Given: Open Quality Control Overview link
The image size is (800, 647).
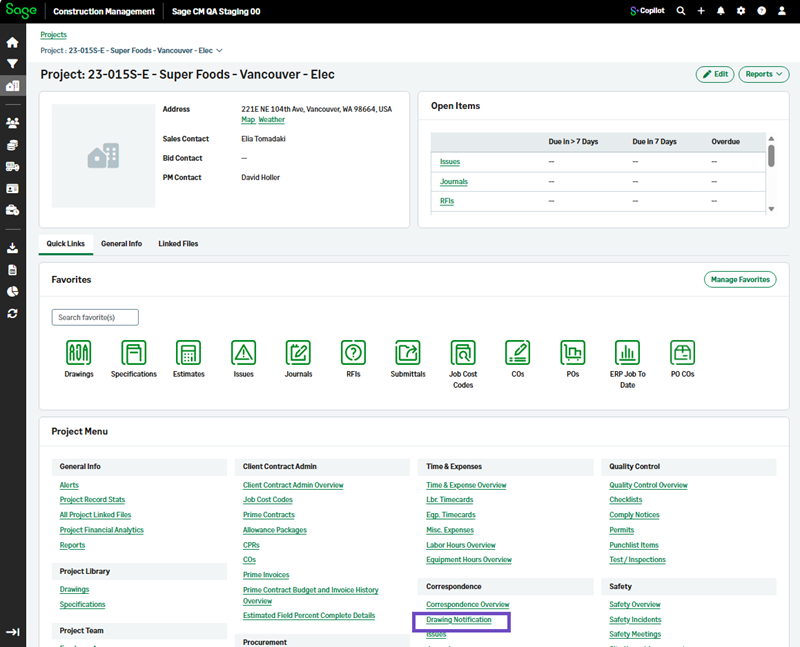Looking at the screenshot, I should (x=648, y=485).
